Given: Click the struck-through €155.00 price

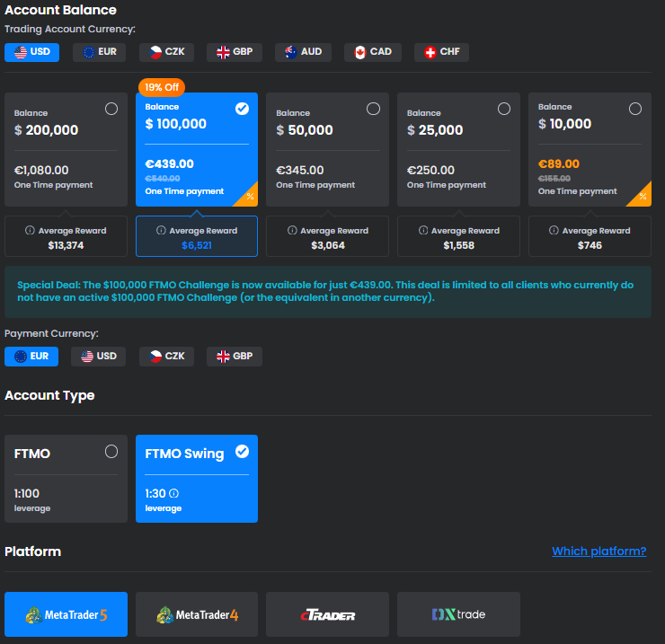Looking at the screenshot, I should pos(554,179).
